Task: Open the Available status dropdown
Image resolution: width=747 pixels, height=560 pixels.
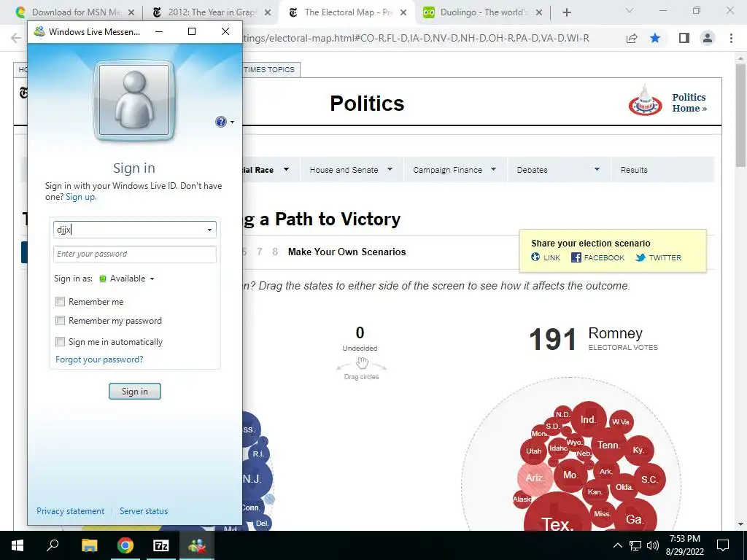Action: (127, 279)
